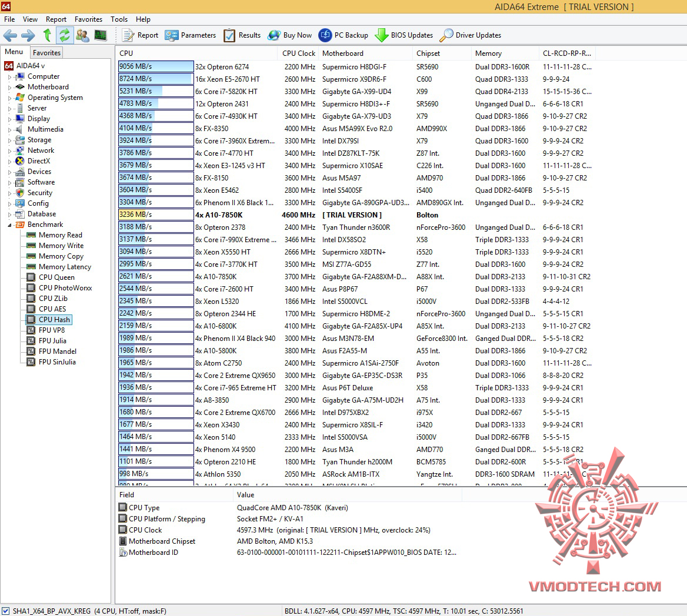This screenshot has height=616, width=687.
Task: Click the Forward navigation arrow icon
Action: point(28,35)
